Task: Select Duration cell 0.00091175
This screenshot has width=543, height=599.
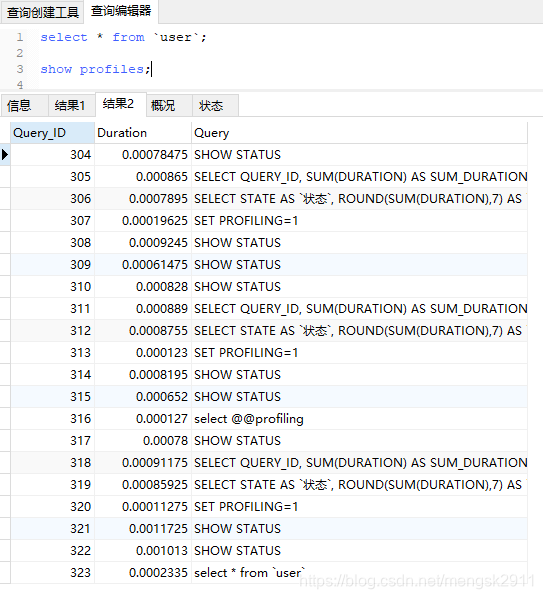Action: [143, 463]
